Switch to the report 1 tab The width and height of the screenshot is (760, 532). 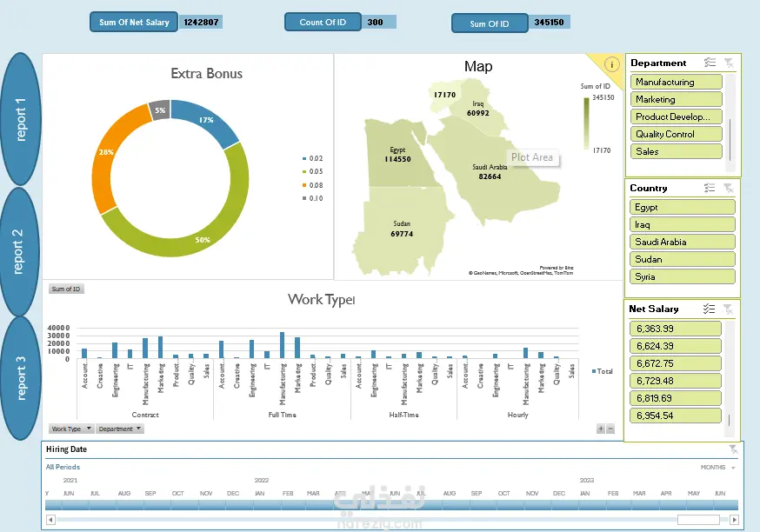tap(20, 119)
